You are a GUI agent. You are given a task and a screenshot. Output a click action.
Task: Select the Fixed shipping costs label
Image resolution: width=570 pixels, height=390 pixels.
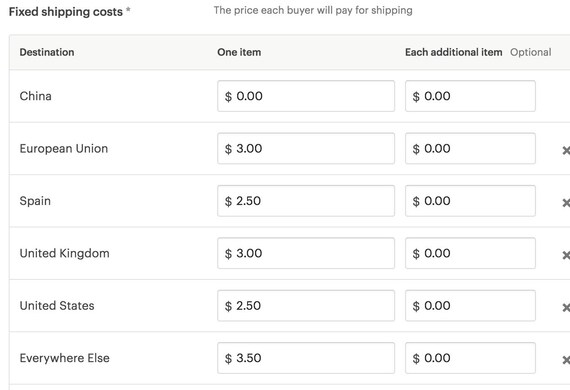(x=66, y=12)
